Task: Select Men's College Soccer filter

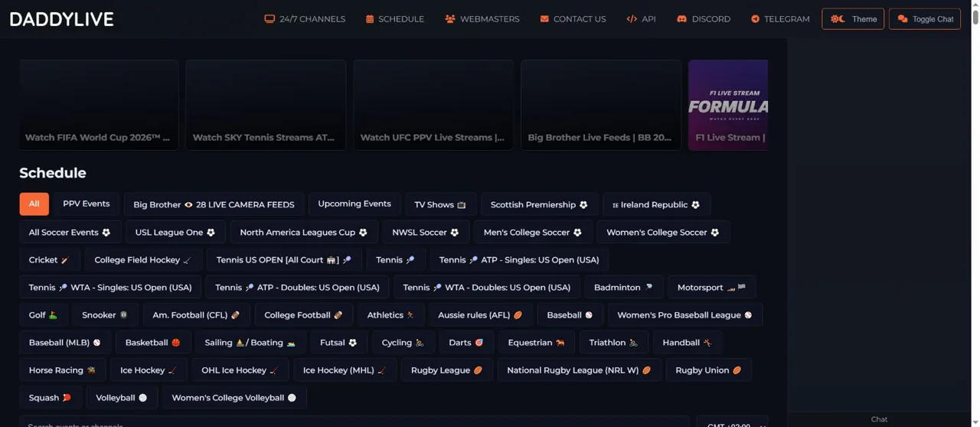Action: pyautogui.click(x=533, y=232)
